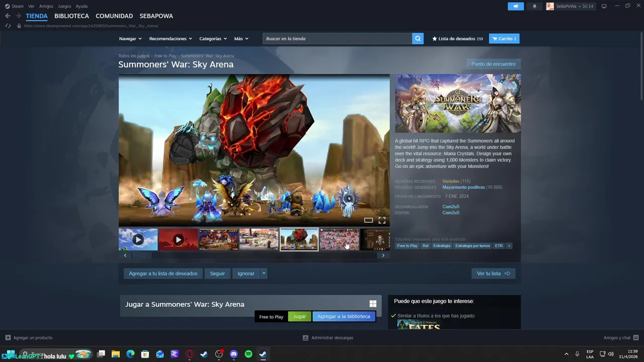Viewport: 644px width, 362px height.
Task: Expand more tags with the plus button
Action: [x=509, y=246]
